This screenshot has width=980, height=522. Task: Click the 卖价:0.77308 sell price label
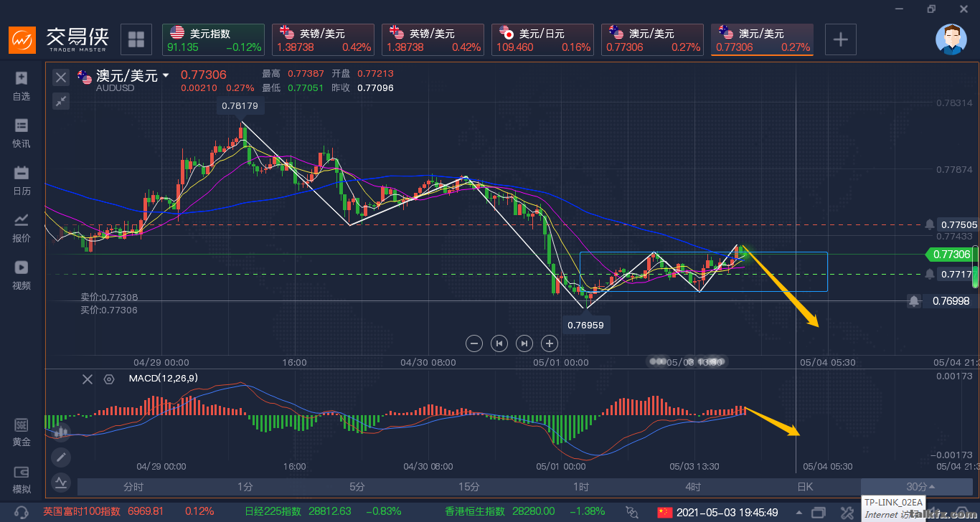tap(109, 297)
